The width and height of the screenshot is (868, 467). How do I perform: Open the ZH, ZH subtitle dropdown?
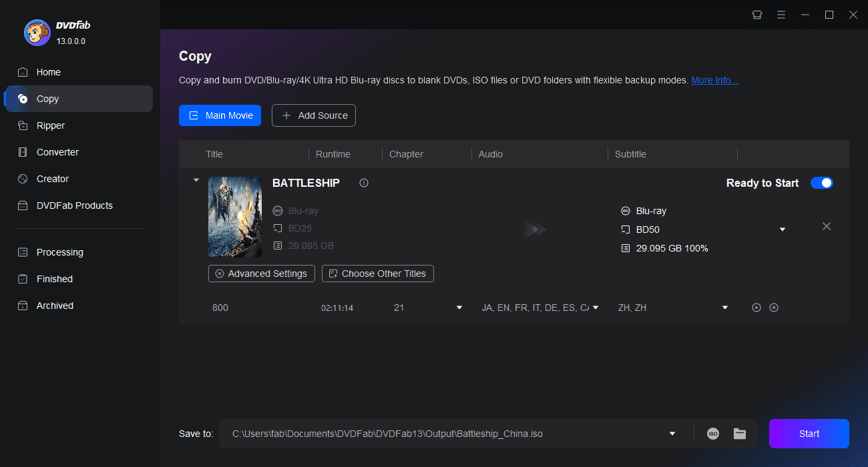725,308
